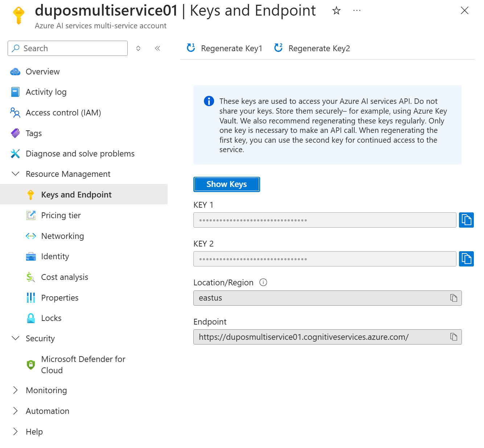
Task: Click the Tags label icon
Action: click(15, 133)
